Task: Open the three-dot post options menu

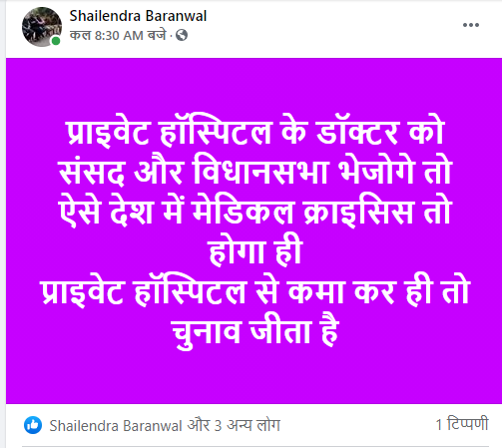Action: (471, 25)
